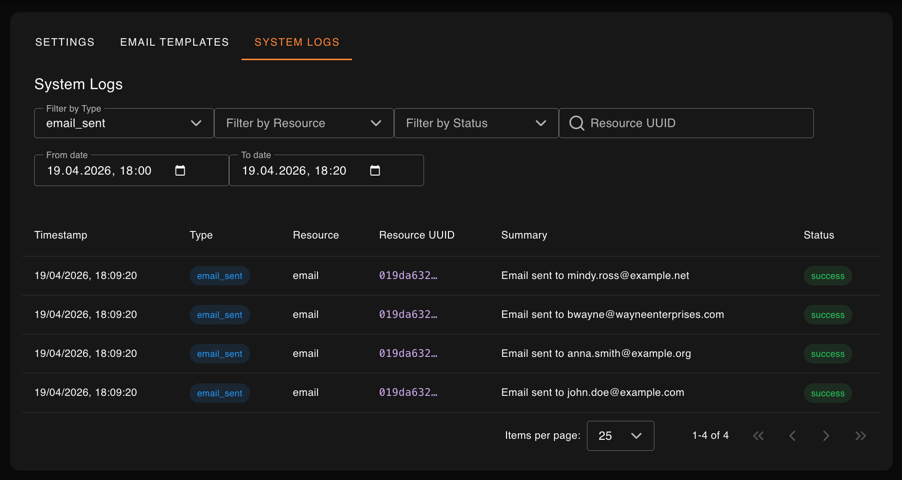Open the Filter by Status dropdown
Image resolution: width=902 pixels, height=480 pixels.
(476, 123)
